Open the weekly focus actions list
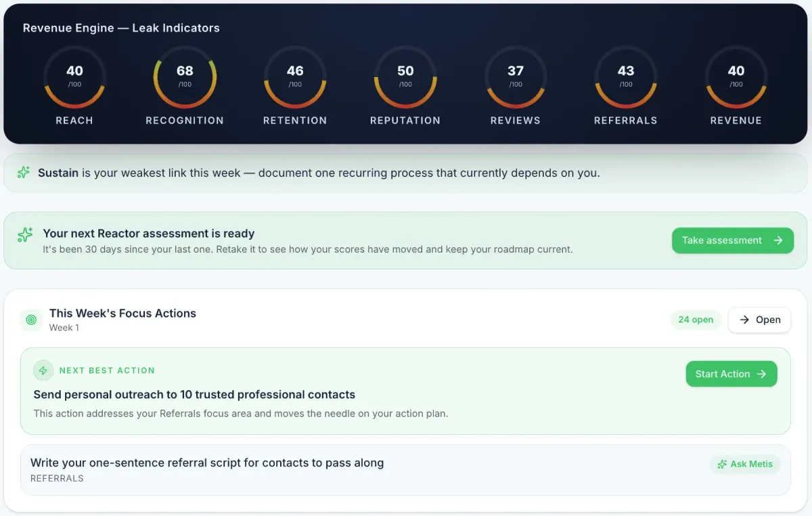Viewport: 812px width, 516px height. click(759, 320)
